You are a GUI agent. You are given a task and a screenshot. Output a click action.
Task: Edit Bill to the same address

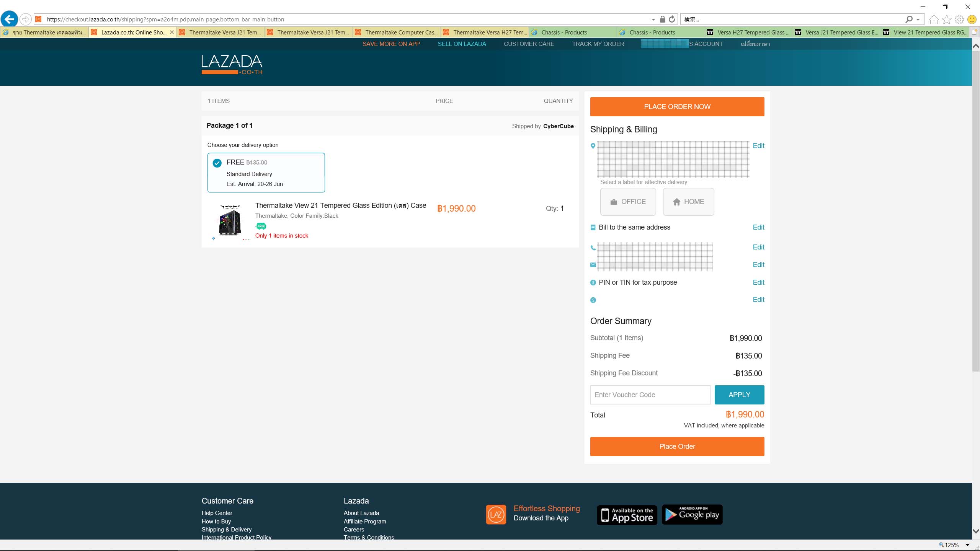(x=758, y=227)
